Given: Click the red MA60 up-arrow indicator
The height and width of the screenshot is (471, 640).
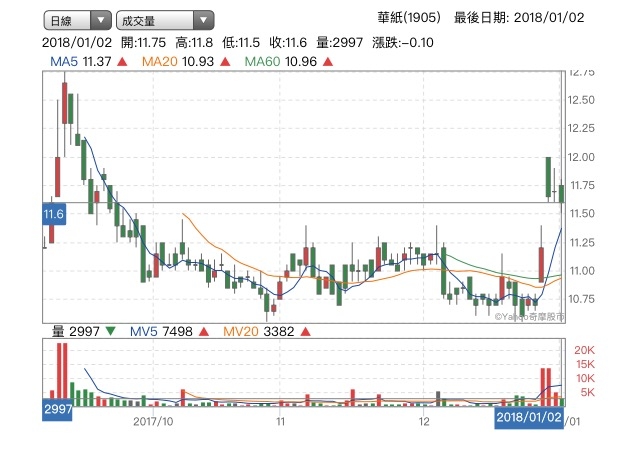Looking at the screenshot, I should [x=328, y=62].
